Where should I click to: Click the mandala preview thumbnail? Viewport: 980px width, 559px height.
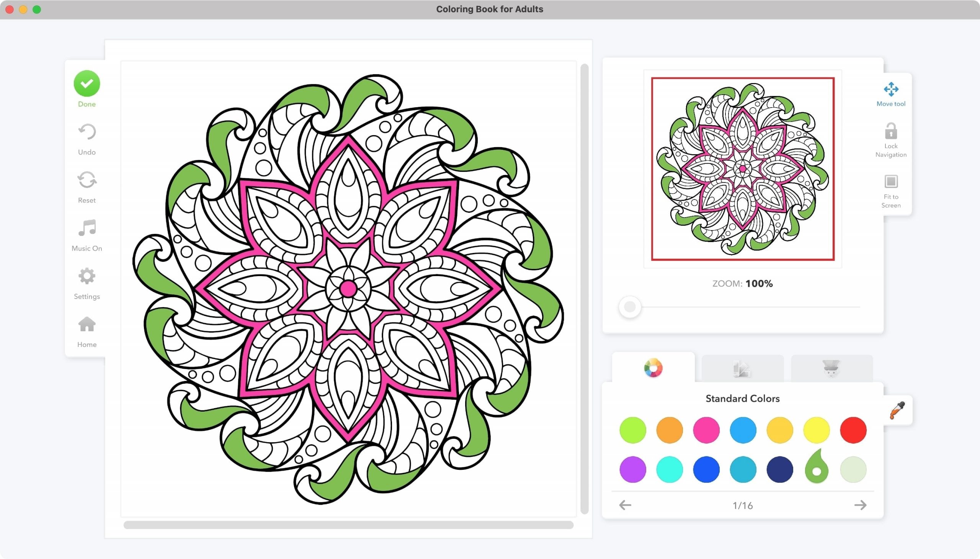[742, 169]
